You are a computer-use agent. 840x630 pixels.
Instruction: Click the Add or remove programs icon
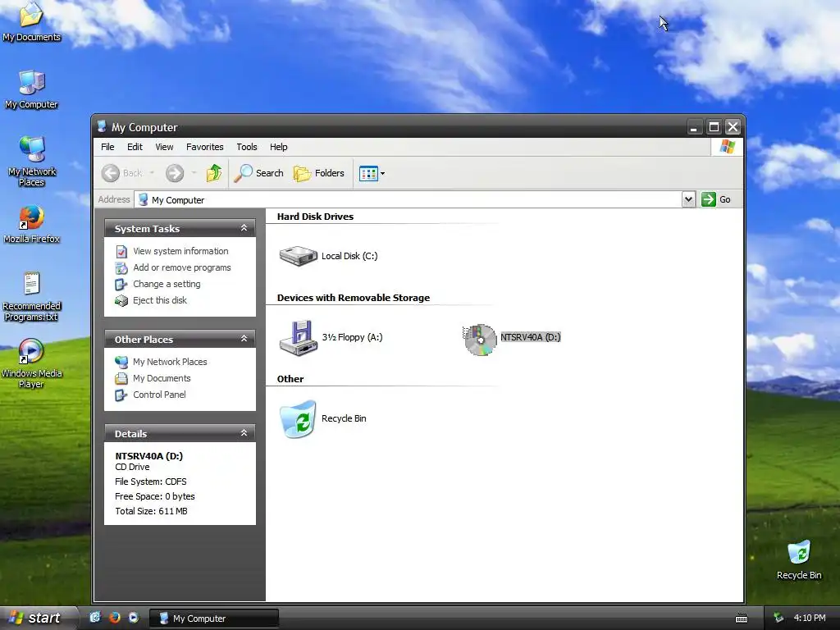(x=121, y=268)
